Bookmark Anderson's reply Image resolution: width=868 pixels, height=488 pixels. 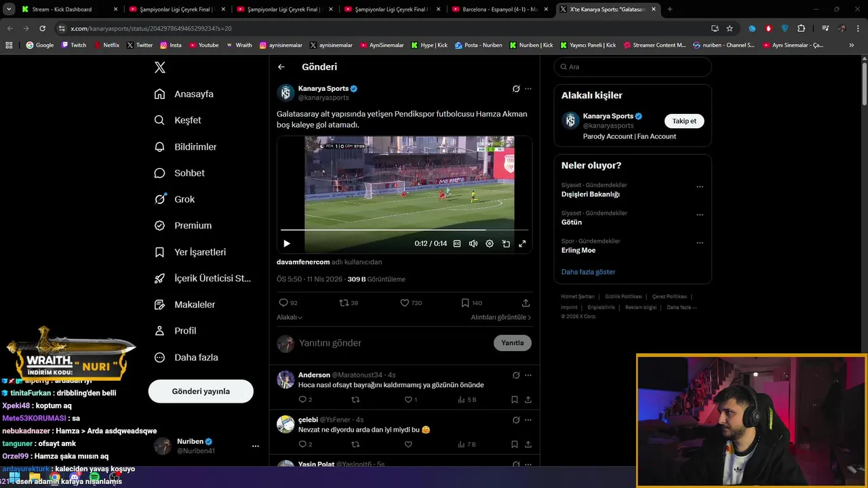515,400
